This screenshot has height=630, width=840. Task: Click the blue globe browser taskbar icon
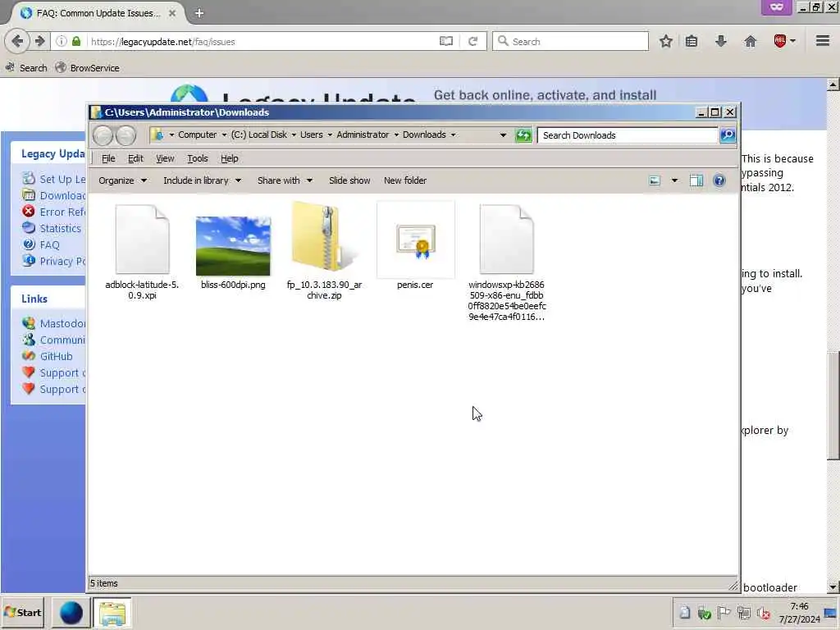pos(71,613)
